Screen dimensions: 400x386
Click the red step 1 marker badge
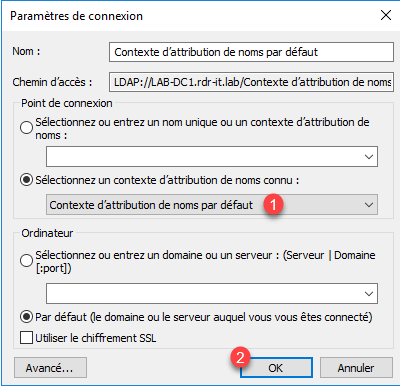273,204
